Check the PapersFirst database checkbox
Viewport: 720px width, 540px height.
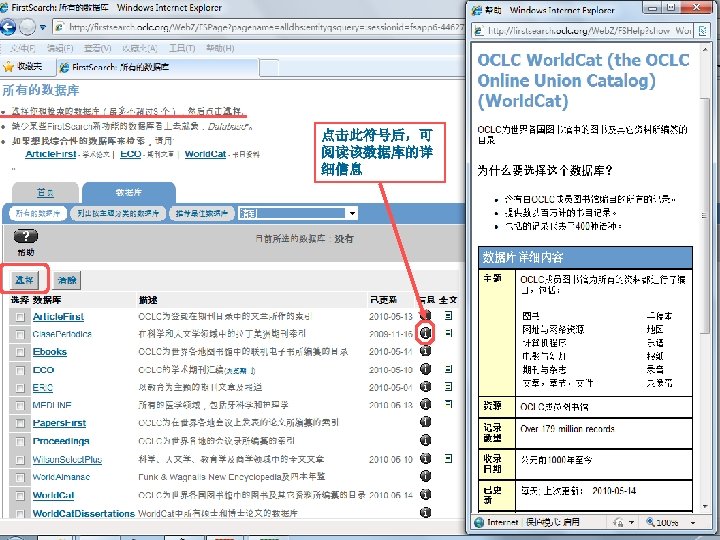pyautogui.click(x=20, y=424)
